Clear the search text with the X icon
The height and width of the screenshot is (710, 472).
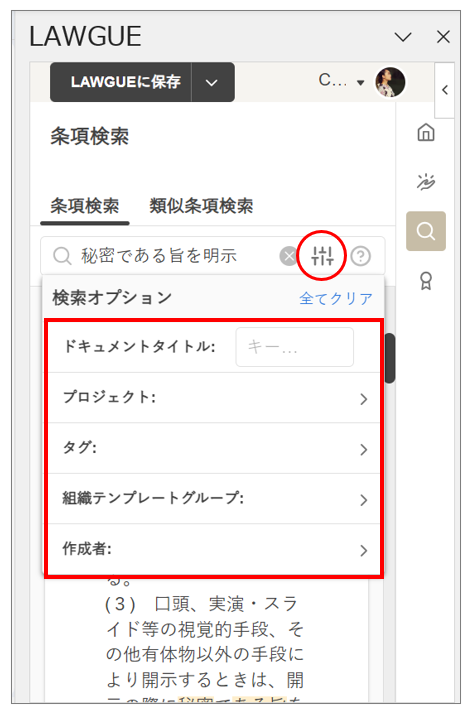(x=289, y=256)
